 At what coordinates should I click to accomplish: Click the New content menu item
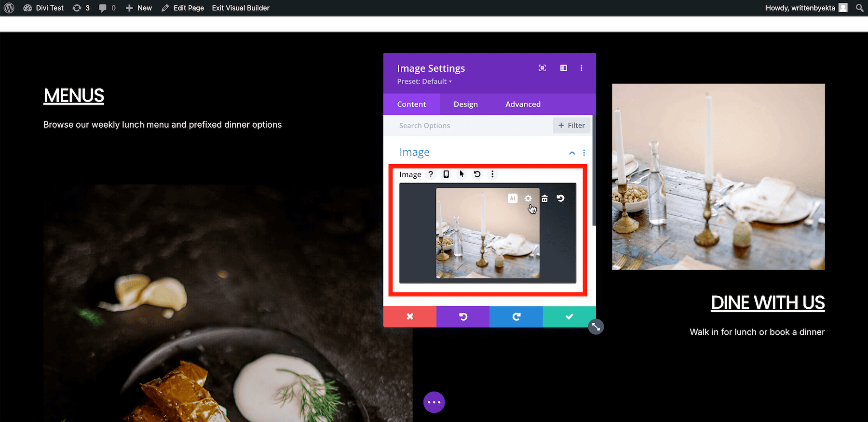(x=139, y=8)
